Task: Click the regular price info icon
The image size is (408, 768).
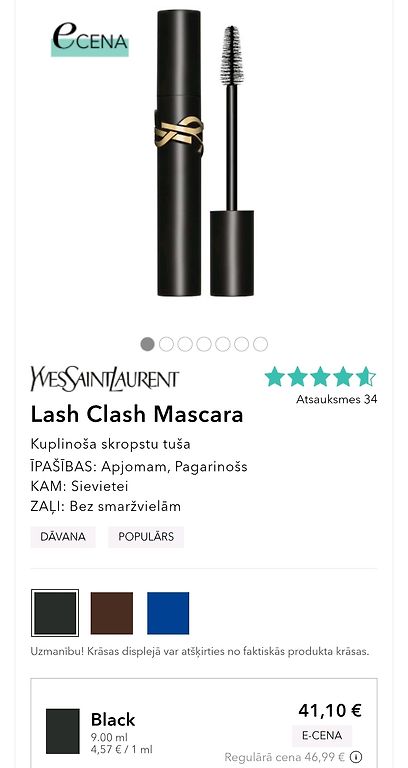Action: click(356, 757)
